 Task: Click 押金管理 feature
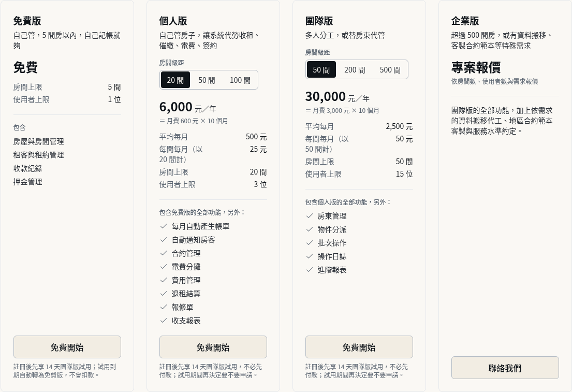[28, 182]
